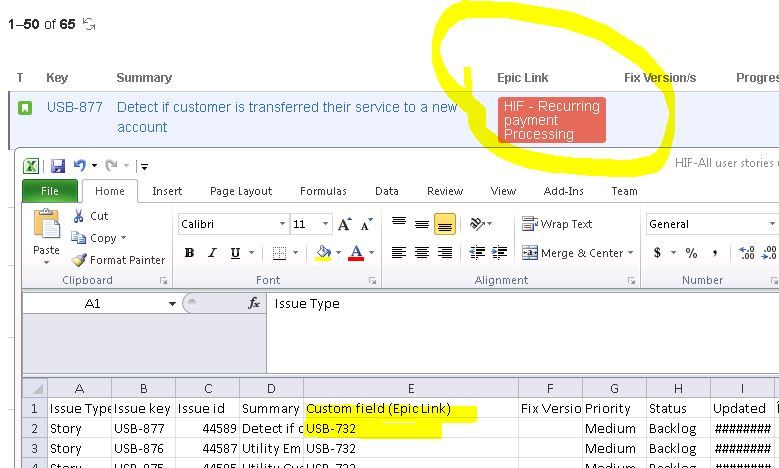Apply Percent Style format
Viewport: 779px width, 468px height.
691,253
